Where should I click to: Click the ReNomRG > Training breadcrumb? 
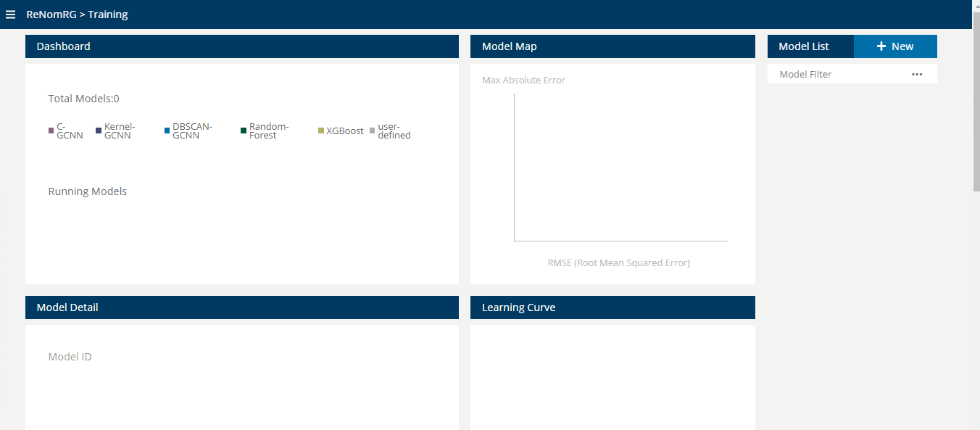pyautogui.click(x=77, y=15)
